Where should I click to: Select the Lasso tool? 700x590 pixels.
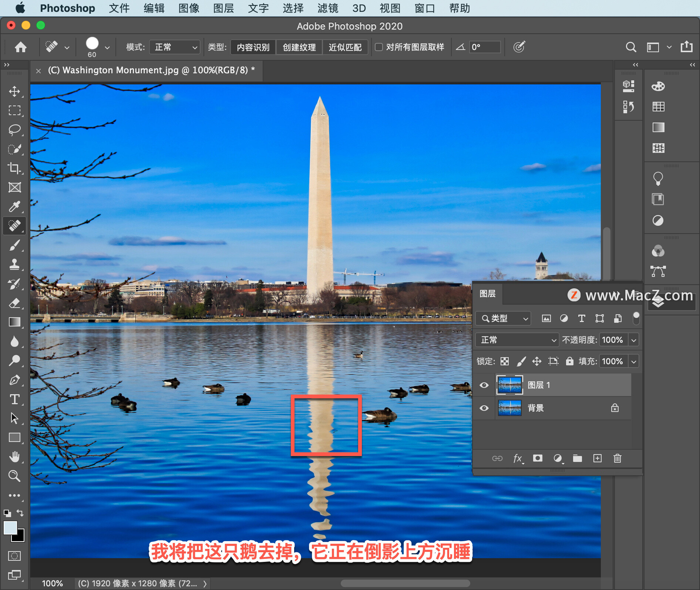[x=14, y=130]
